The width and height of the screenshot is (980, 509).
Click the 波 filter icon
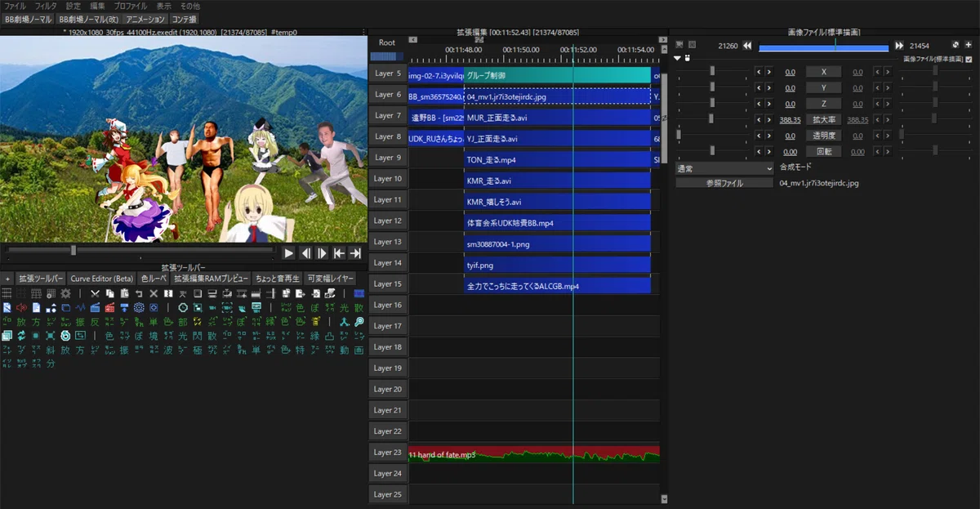[x=167, y=350]
